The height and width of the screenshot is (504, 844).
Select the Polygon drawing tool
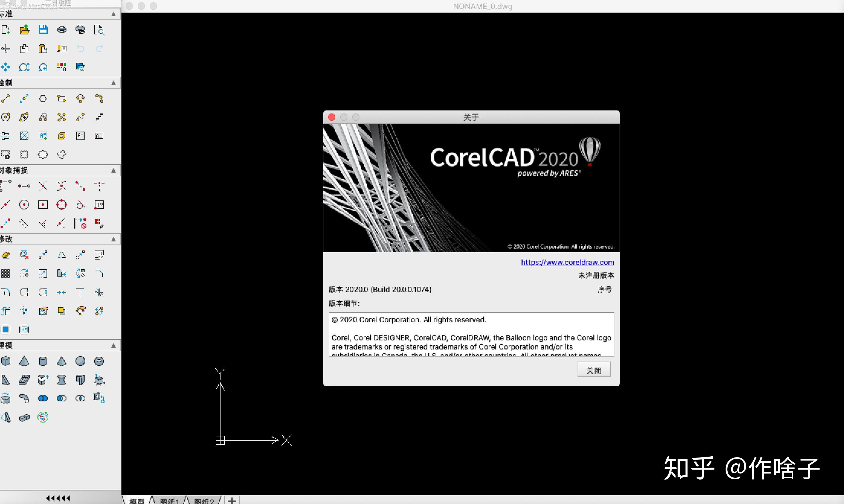point(43,98)
